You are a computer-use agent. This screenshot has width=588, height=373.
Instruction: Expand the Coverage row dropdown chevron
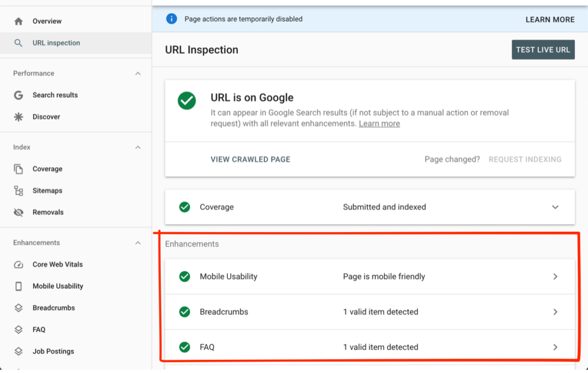pyautogui.click(x=555, y=207)
